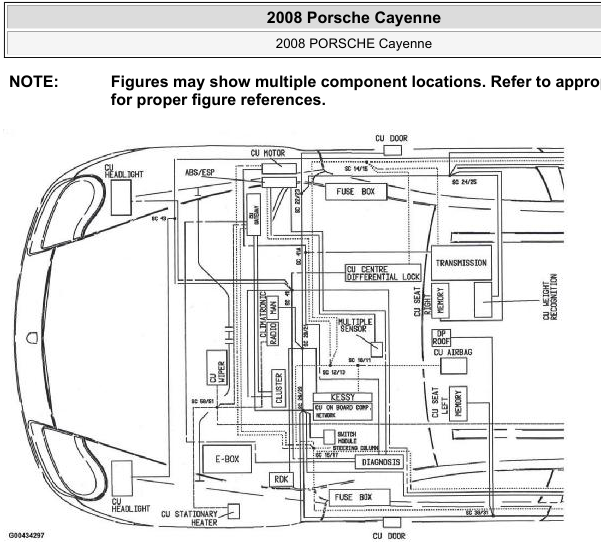Click the "ABS/ESP" label
The image size is (601, 544).
pos(200,172)
